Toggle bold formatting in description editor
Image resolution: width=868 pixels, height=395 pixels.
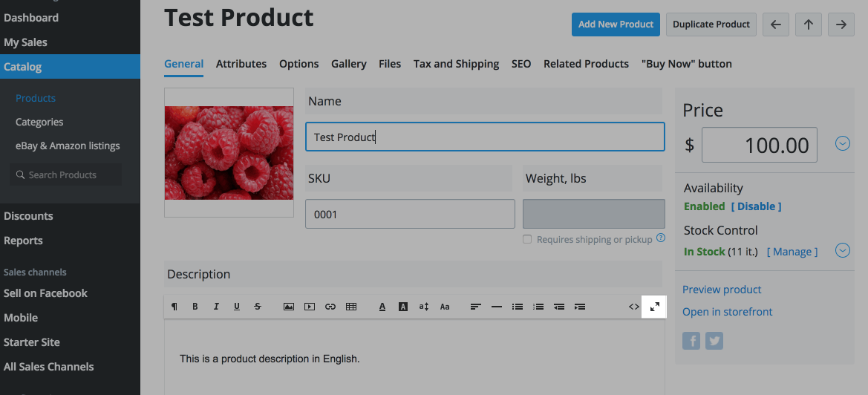point(195,307)
